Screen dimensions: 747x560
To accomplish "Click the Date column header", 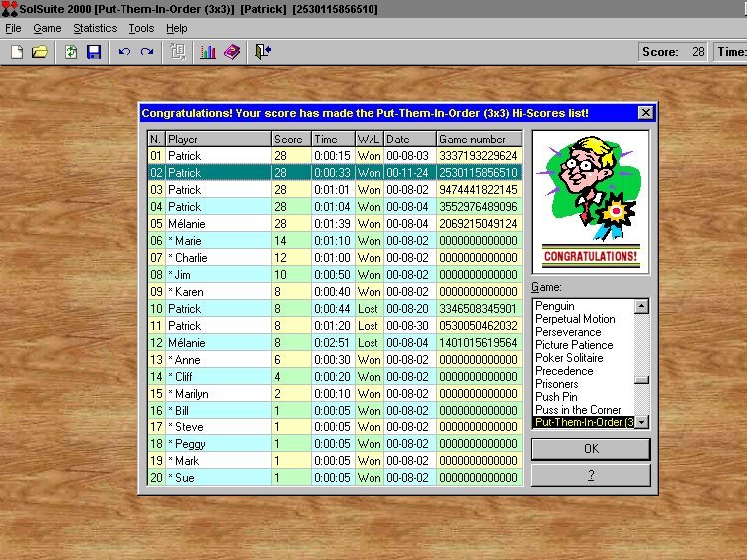I will pos(410,140).
